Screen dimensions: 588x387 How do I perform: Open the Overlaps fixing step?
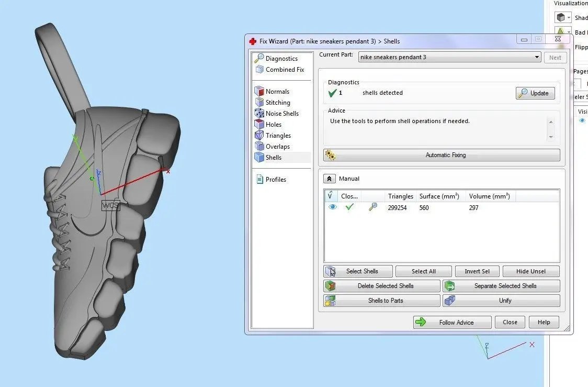pos(272,147)
